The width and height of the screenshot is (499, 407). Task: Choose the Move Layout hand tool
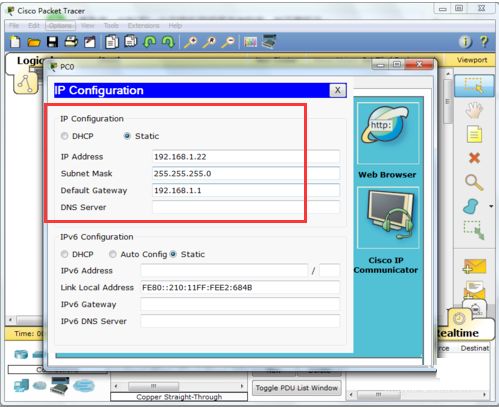click(x=474, y=110)
